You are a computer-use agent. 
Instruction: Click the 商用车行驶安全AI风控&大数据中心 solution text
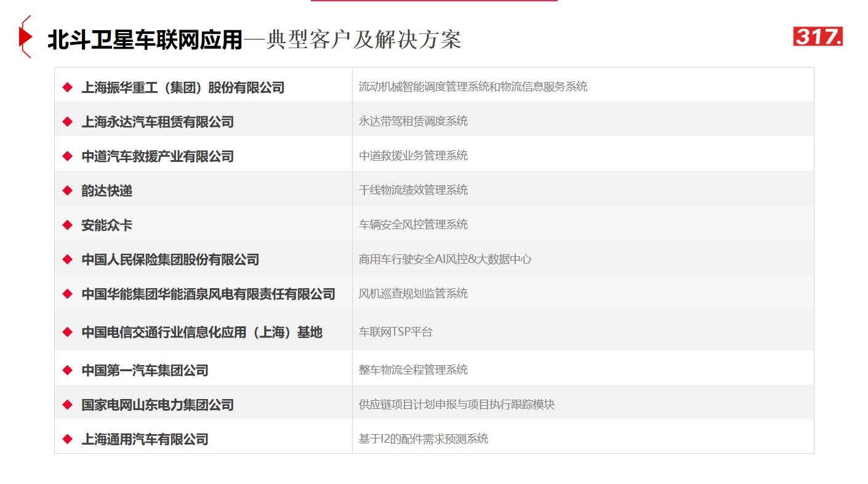click(445, 259)
